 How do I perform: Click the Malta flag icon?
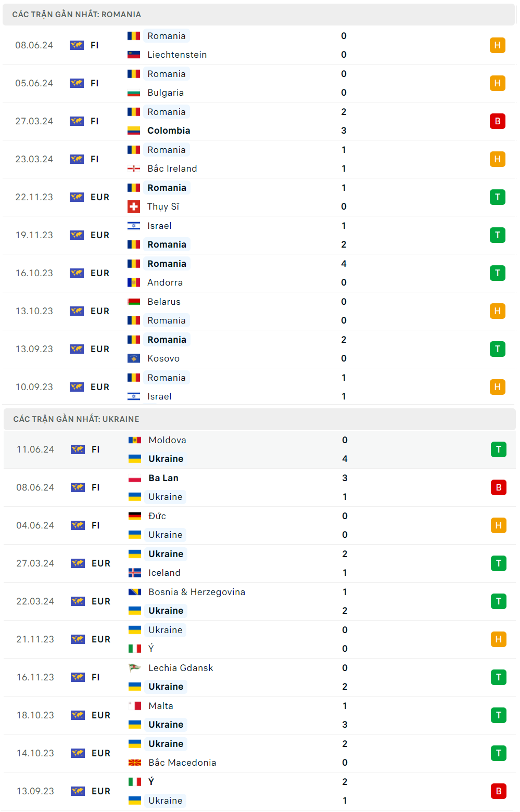click(135, 706)
